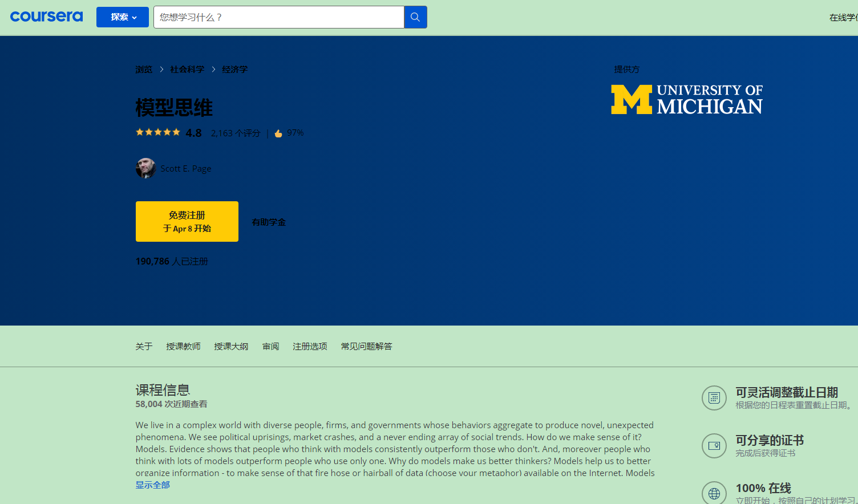Click the five-star rating icons
This screenshot has height=504, width=858.
click(158, 132)
